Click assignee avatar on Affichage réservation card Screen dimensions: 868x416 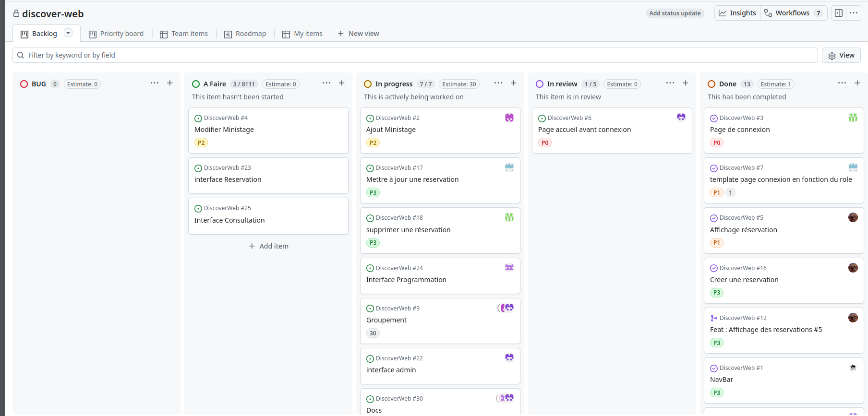853,217
